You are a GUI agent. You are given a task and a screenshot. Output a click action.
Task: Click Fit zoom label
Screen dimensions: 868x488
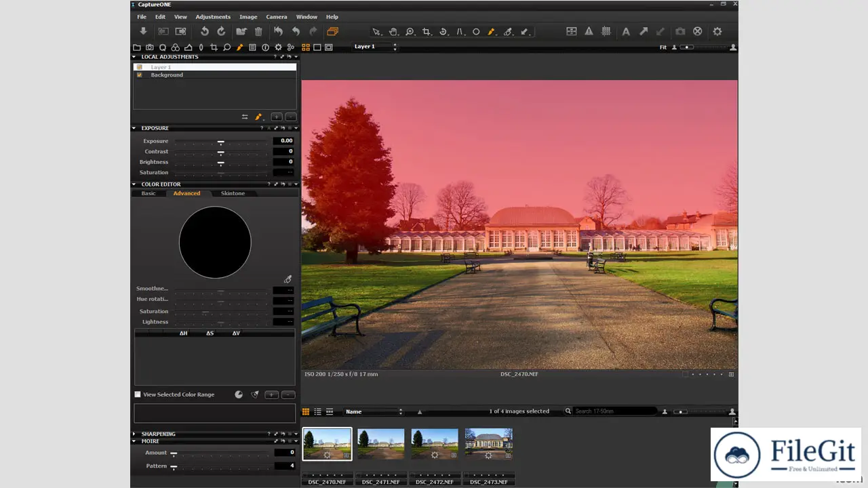point(663,47)
